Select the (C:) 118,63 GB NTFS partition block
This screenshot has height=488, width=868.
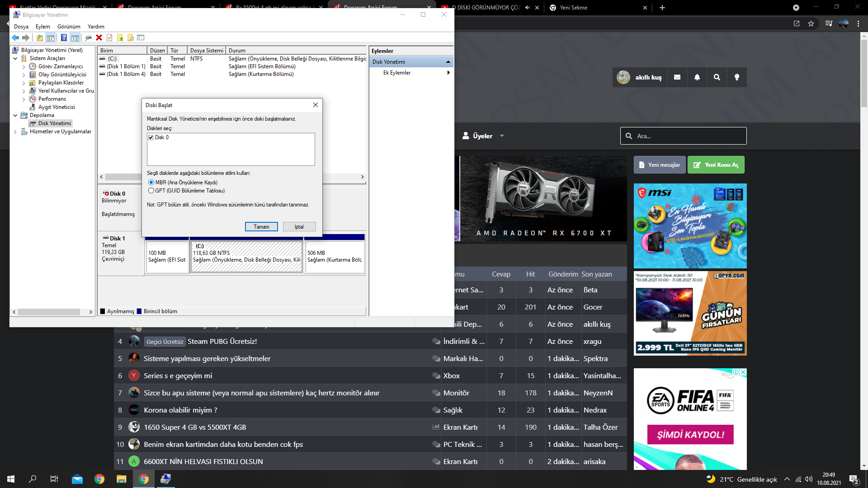pyautogui.click(x=246, y=257)
